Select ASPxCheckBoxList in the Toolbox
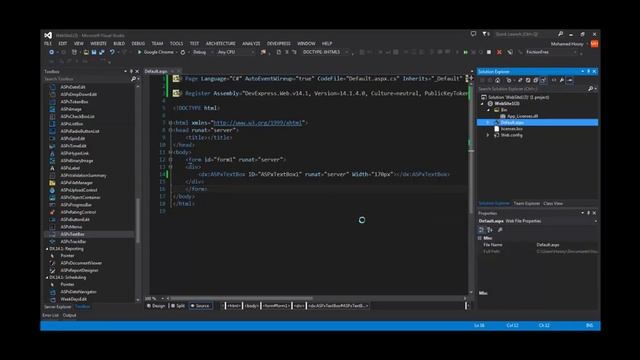The height and width of the screenshot is (360, 640). tap(78, 116)
